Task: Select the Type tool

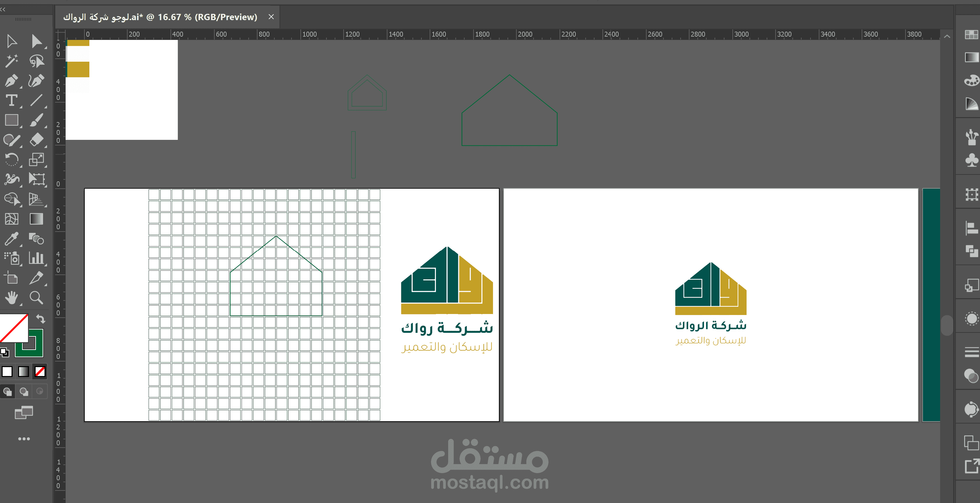Action: 12,101
